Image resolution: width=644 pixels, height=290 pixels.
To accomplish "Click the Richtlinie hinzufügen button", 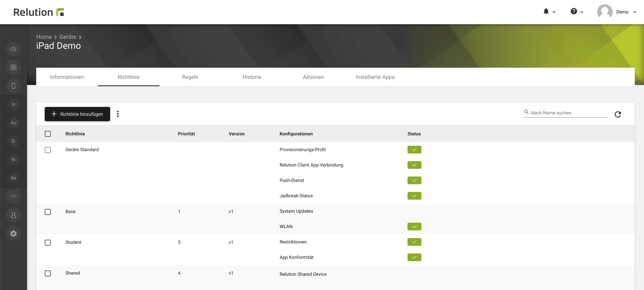I will [77, 114].
